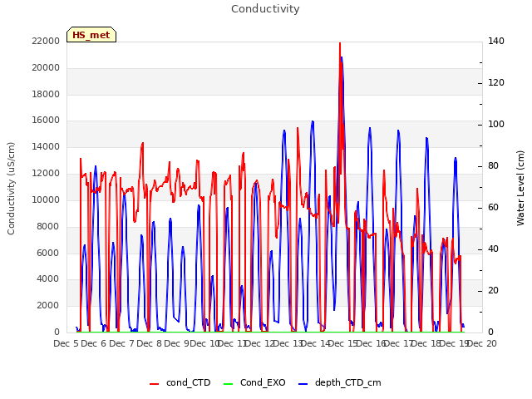532x399 pixels.
Task: Click the 60 water level axis label
Action: click(x=493, y=207)
